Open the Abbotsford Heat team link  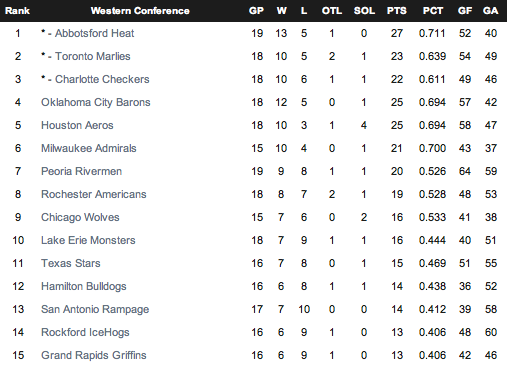(x=94, y=33)
